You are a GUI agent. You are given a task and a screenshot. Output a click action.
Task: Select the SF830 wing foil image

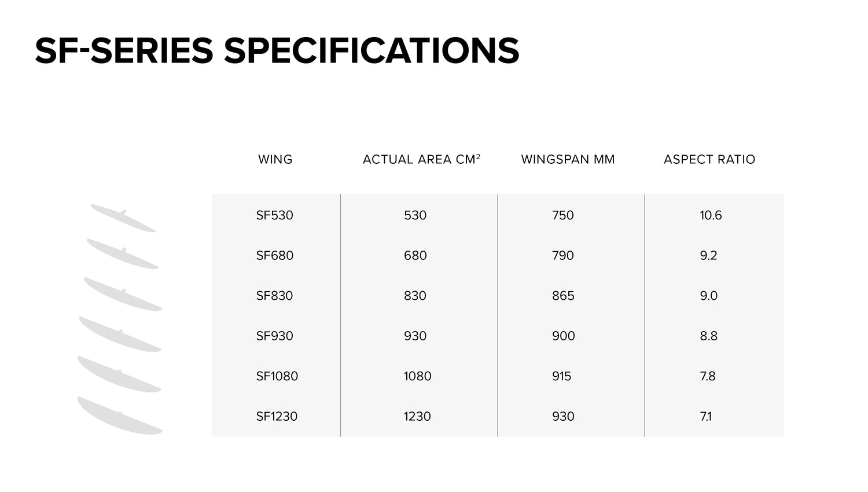click(x=123, y=294)
